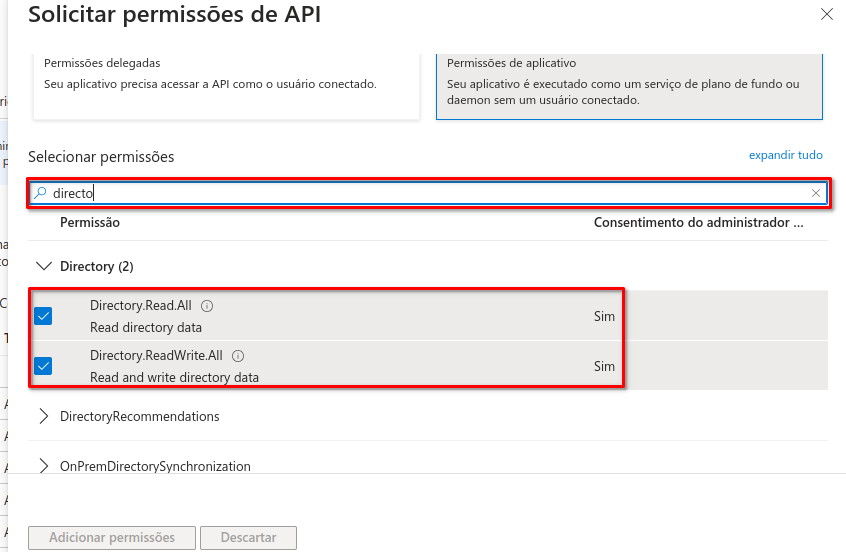The image size is (846, 552).
Task: Click the info icon beside Directory.ReadWrite.All
Action: pos(238,355)
